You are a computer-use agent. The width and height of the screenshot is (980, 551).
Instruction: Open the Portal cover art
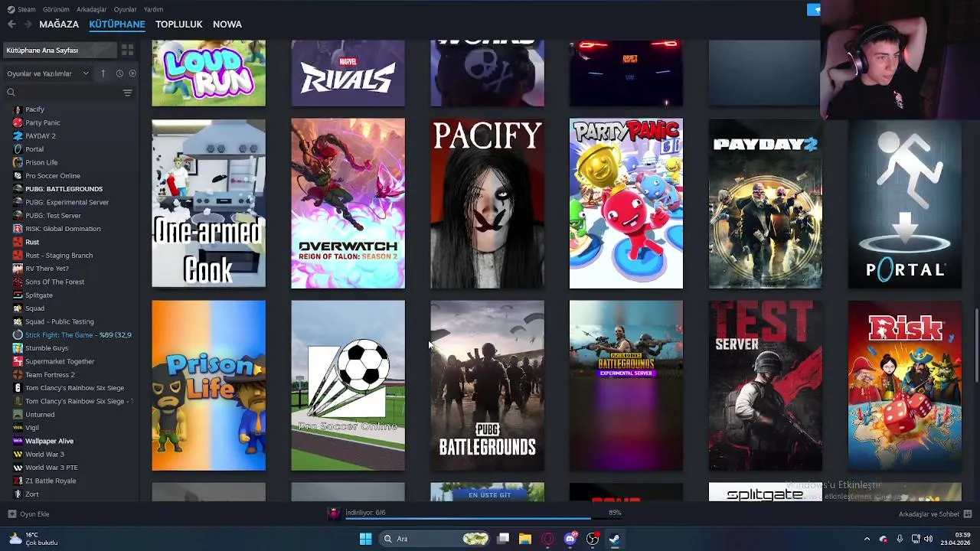click(x=905, y=204)
